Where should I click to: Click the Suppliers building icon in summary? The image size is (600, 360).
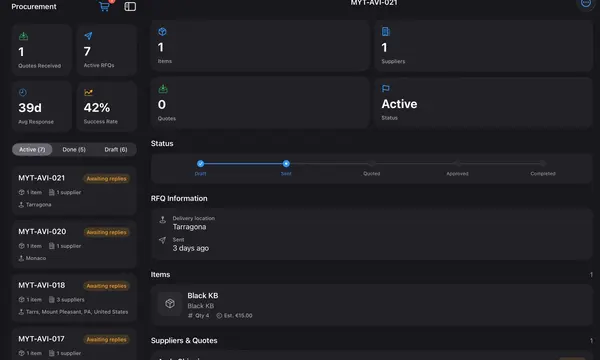(386, 32)
